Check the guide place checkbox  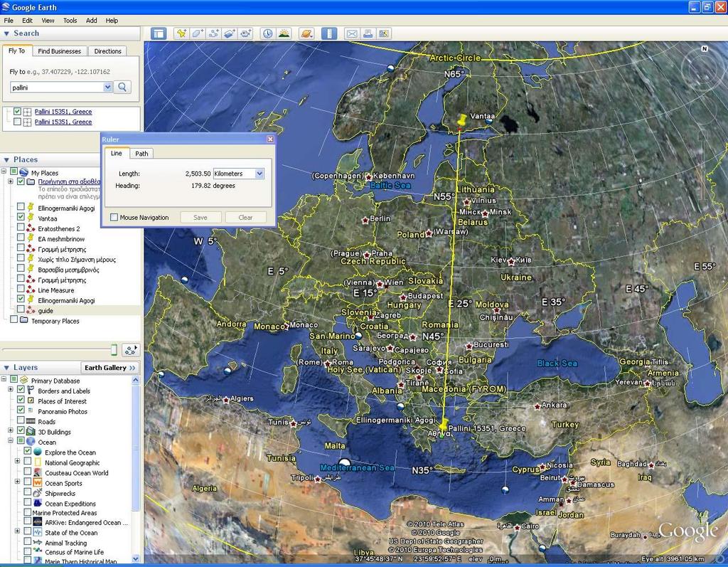tap(21, 309)
